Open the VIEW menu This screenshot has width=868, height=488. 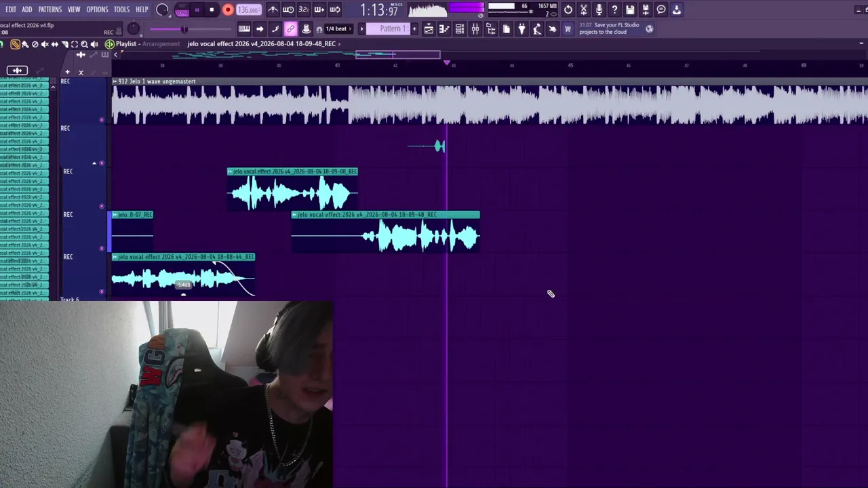pyautogui.click(x=74, y=9)
